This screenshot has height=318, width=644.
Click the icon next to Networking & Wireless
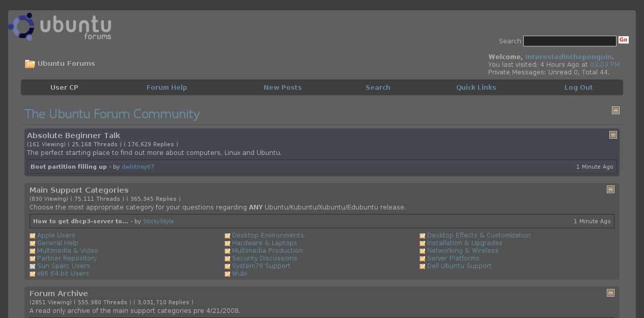pos(423,251)
